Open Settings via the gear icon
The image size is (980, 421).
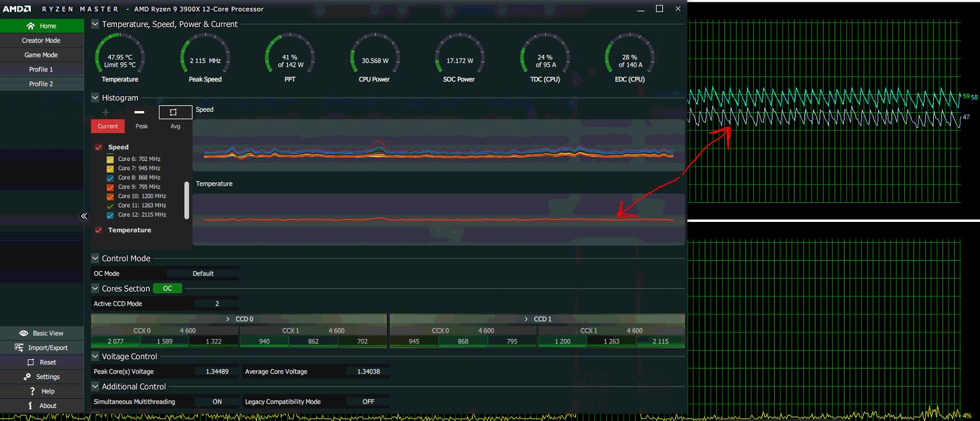(x=27, y=377)
